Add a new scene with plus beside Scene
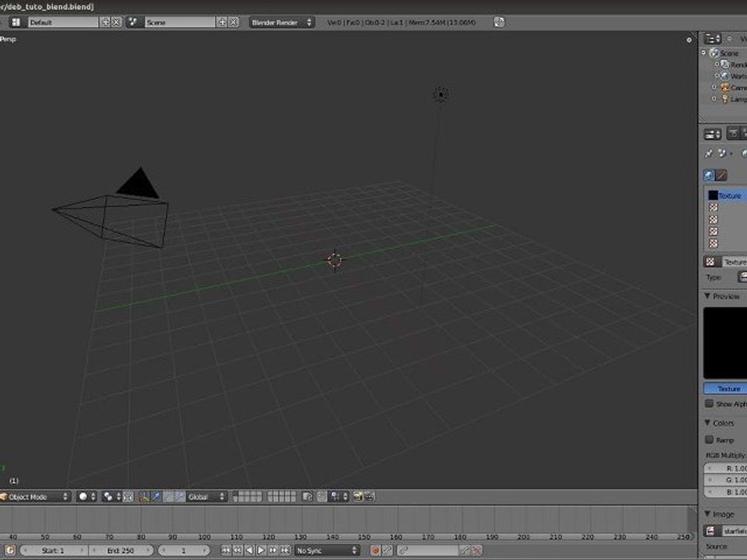747x560 pixels. (222, 22)
